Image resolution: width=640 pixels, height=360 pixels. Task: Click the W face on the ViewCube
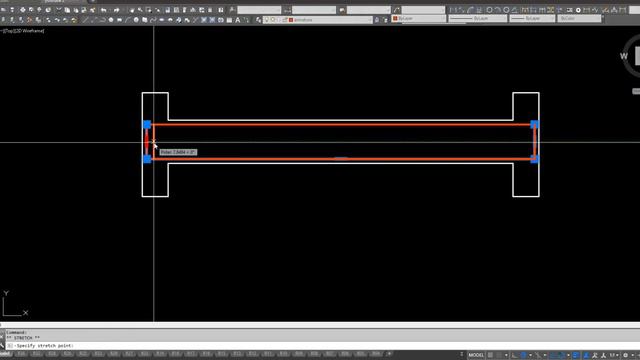[x=624, y=56]
